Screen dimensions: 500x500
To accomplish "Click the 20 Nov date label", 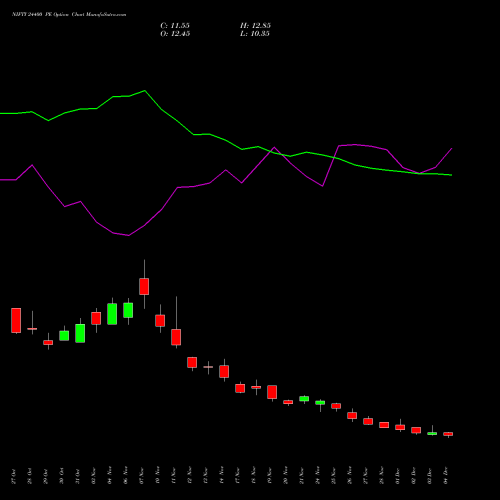I will 286,476.
